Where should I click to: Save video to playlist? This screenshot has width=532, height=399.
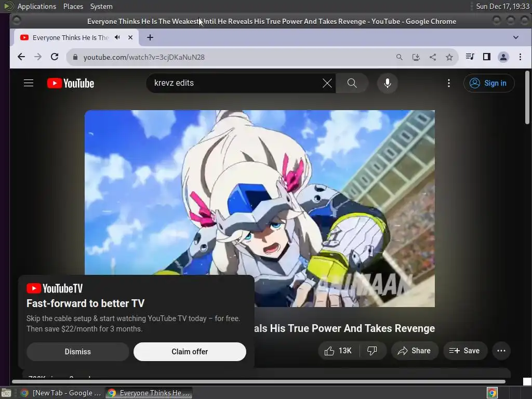point(465,351)
